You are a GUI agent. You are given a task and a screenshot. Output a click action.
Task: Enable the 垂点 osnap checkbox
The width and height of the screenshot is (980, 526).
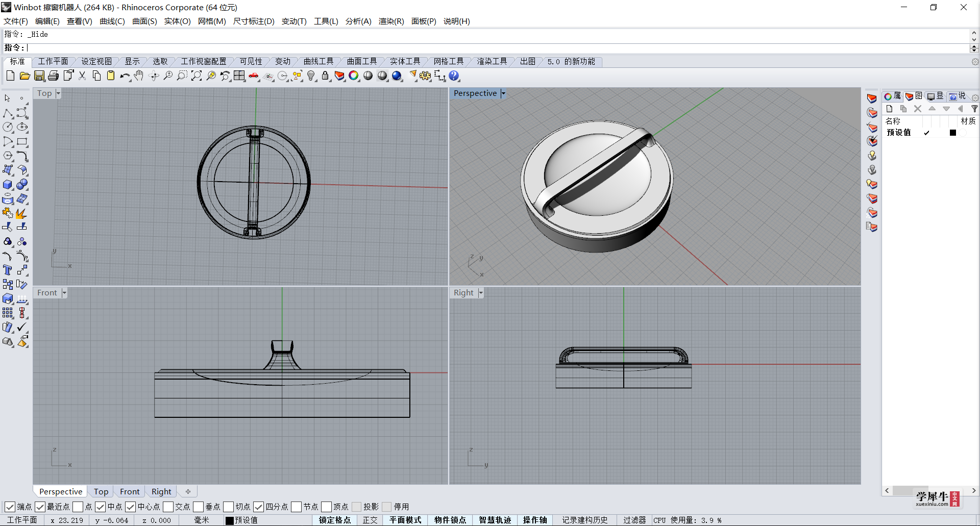198,507
